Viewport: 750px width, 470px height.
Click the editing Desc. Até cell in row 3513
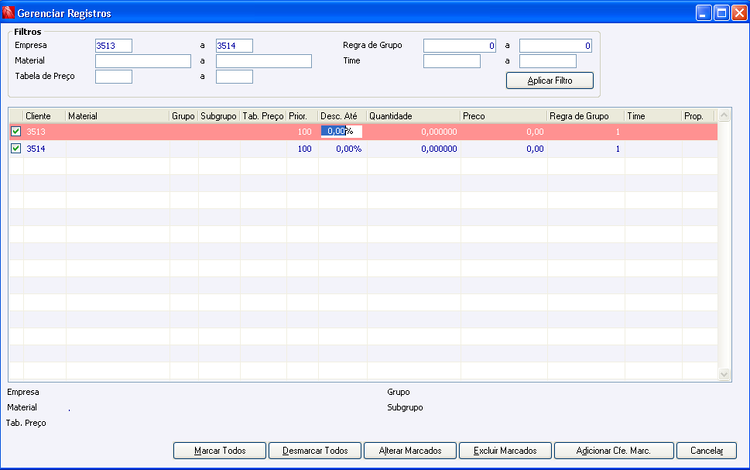pyautogui.click(x=342, y=131)
